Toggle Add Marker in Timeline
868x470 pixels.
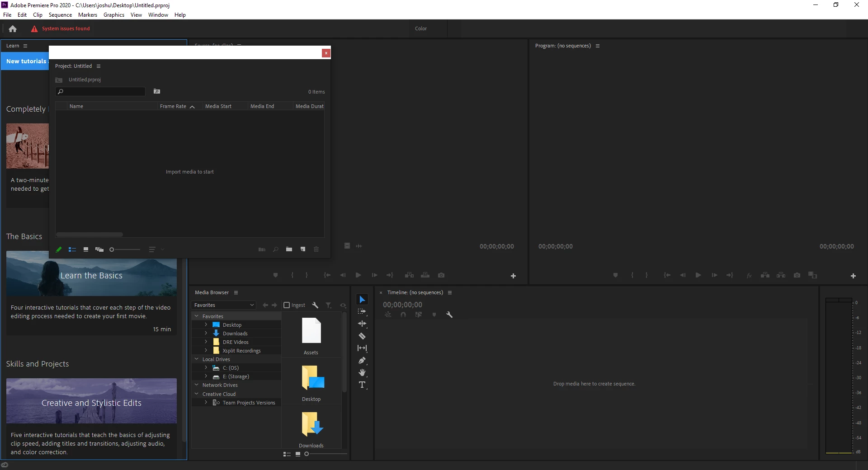pos(434,315)
